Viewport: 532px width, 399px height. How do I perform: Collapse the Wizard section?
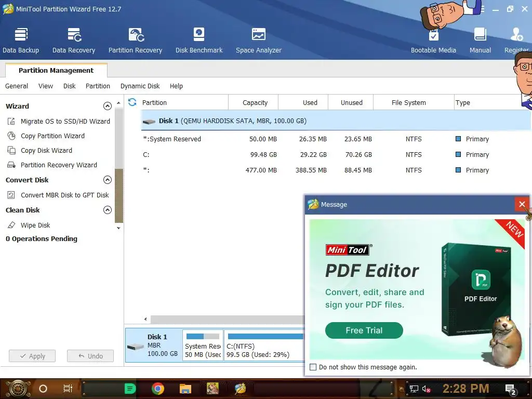tap(107, 106)
